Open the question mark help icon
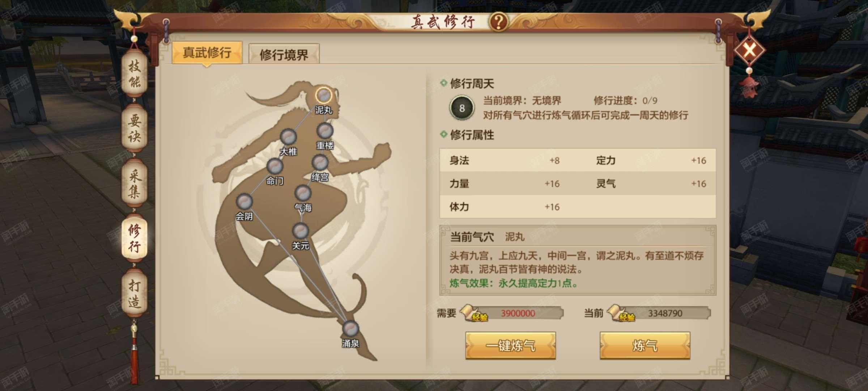The height and width of the screenshot is (391, 868). (x=499, y=22)
